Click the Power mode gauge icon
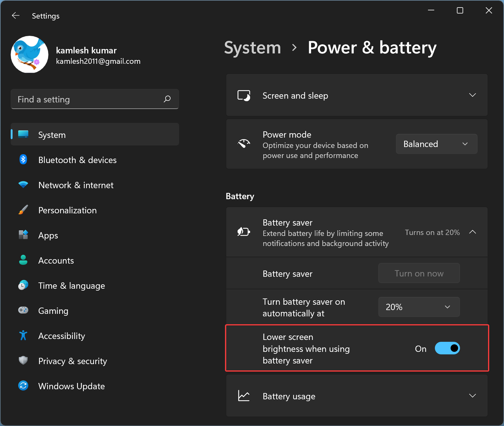Screen dimensions: 504x426 click(244, 144)
